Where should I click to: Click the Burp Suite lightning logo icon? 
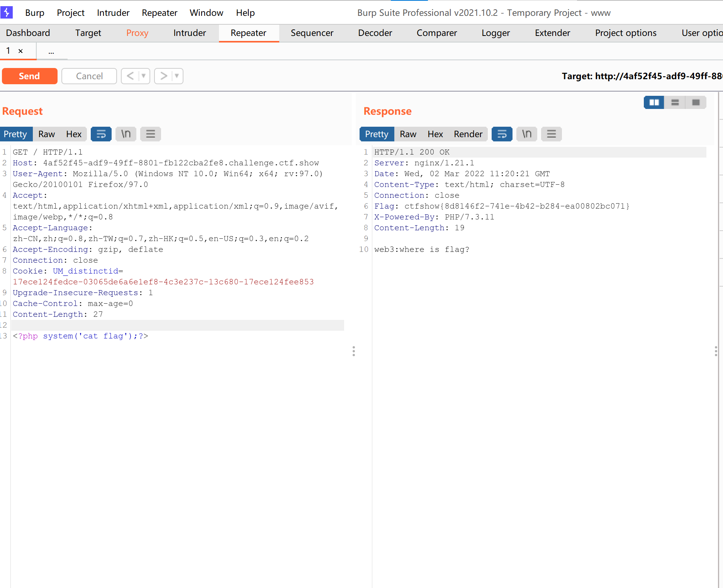(x=7, y=12)
